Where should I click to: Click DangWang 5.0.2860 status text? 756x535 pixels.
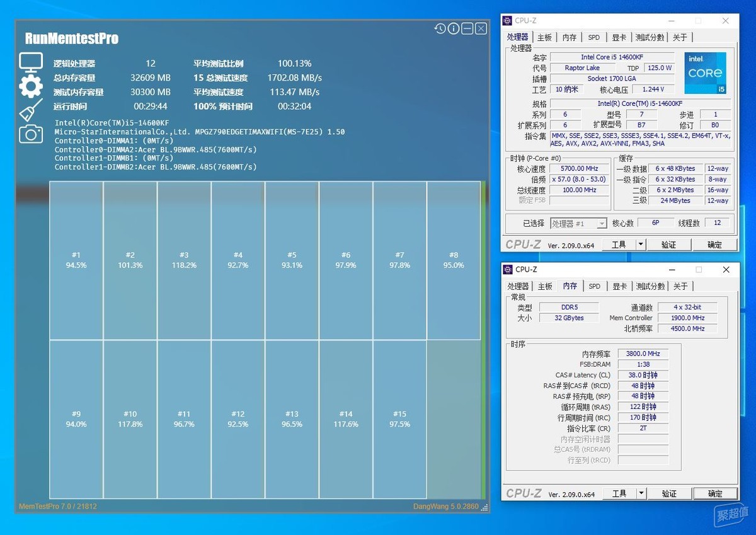click(x=446, y=507)
